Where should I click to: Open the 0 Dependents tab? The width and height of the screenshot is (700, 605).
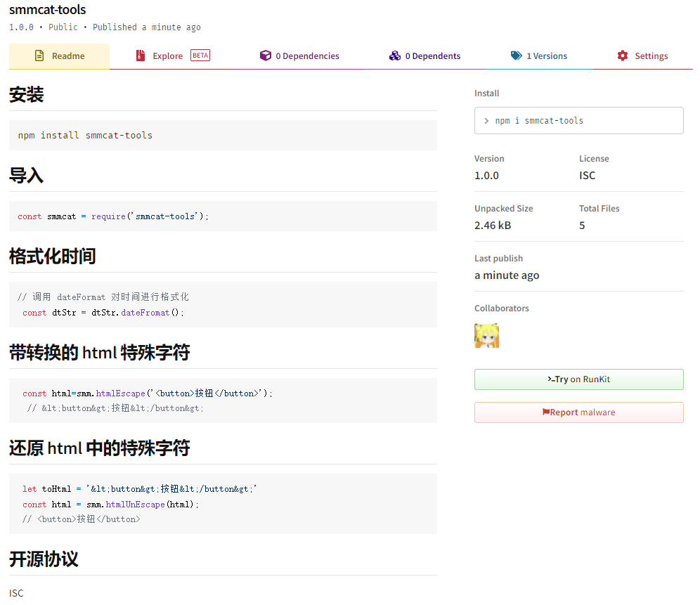point(424,56)
